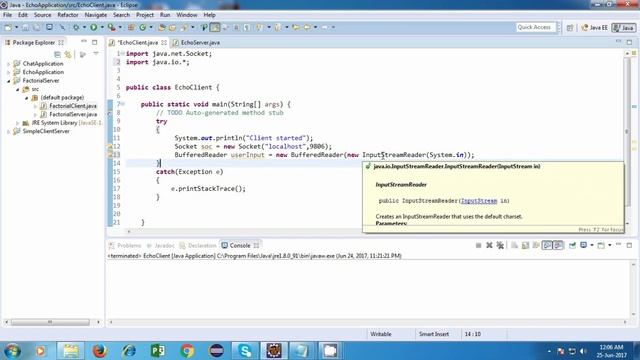Viewport: 640px width, 360px height.
Task: Select the EchoClient.java editor tab
Action: tap(138, 42)
